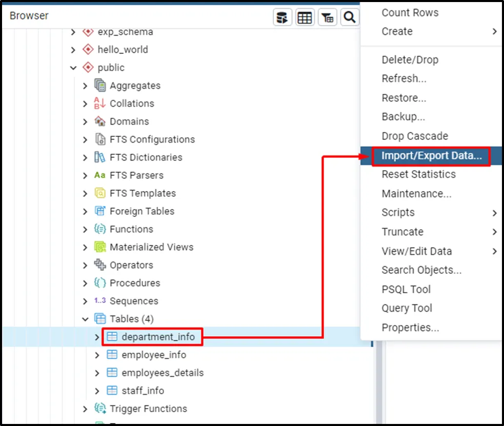Viewport: 504px width, 426px height.
Task: Click the Aggregates node icon
Action: pos(100,86)
